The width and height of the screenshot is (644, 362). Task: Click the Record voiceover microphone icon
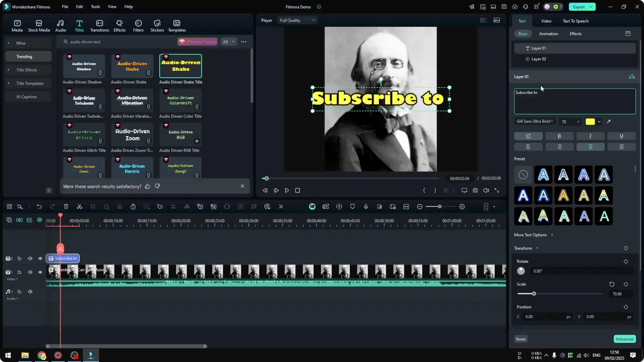366,206
